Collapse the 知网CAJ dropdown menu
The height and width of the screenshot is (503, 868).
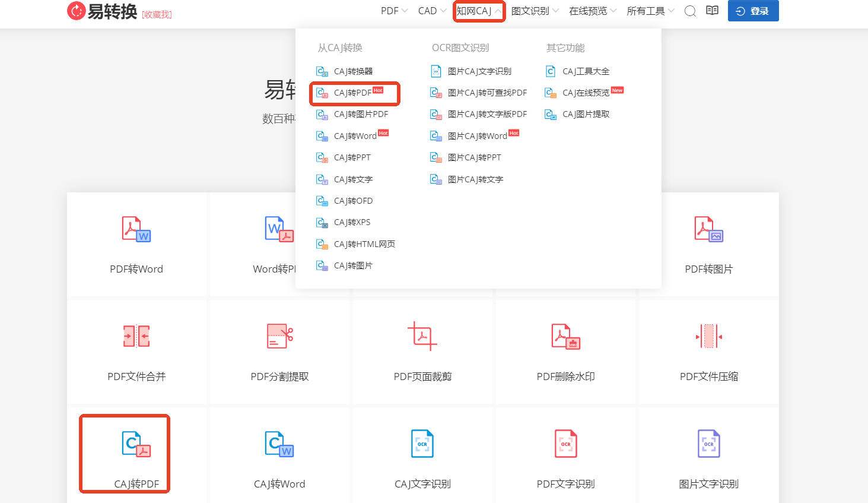click(x=479, y=11)
